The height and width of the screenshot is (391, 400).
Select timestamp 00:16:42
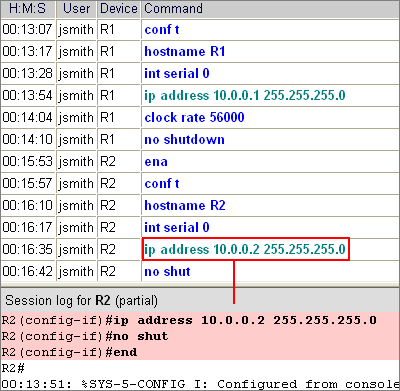click(27, 272)
